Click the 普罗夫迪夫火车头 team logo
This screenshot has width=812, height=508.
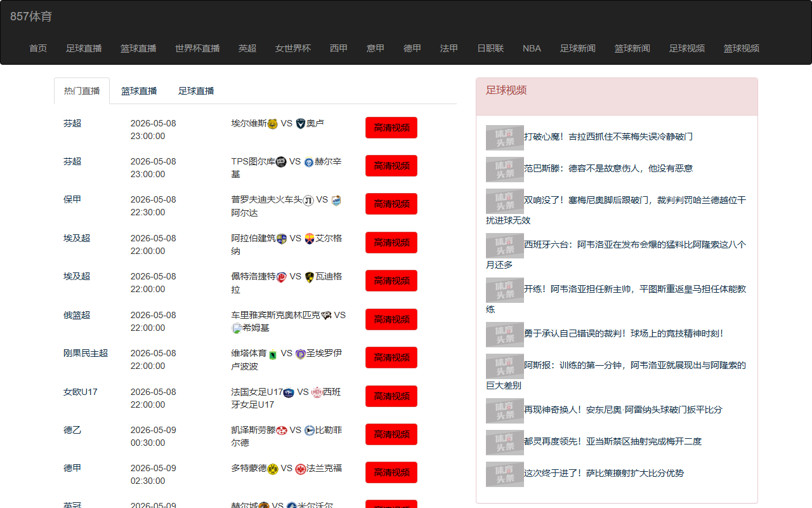pyautogui.click(x=308, y=200)
